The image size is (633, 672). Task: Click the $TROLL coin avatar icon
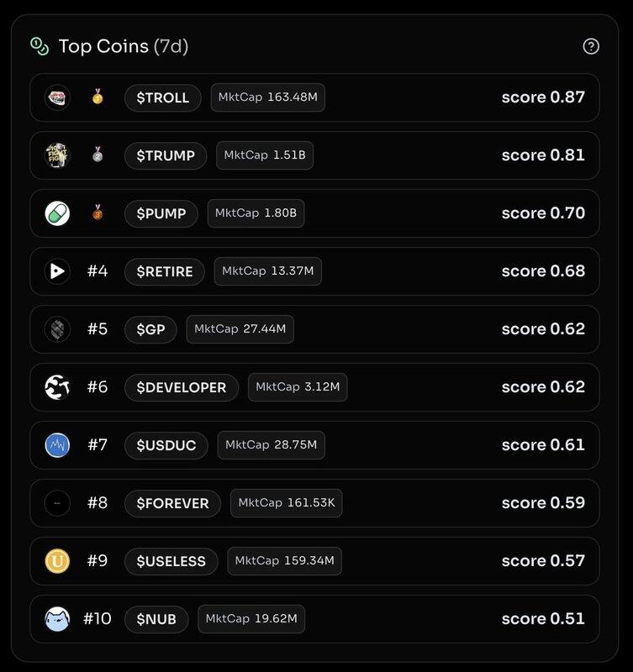[x=57, y=97]
